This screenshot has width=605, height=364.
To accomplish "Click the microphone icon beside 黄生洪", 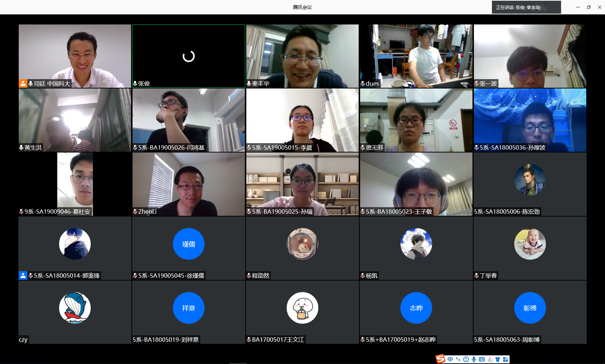I will [x=21, y=147].
